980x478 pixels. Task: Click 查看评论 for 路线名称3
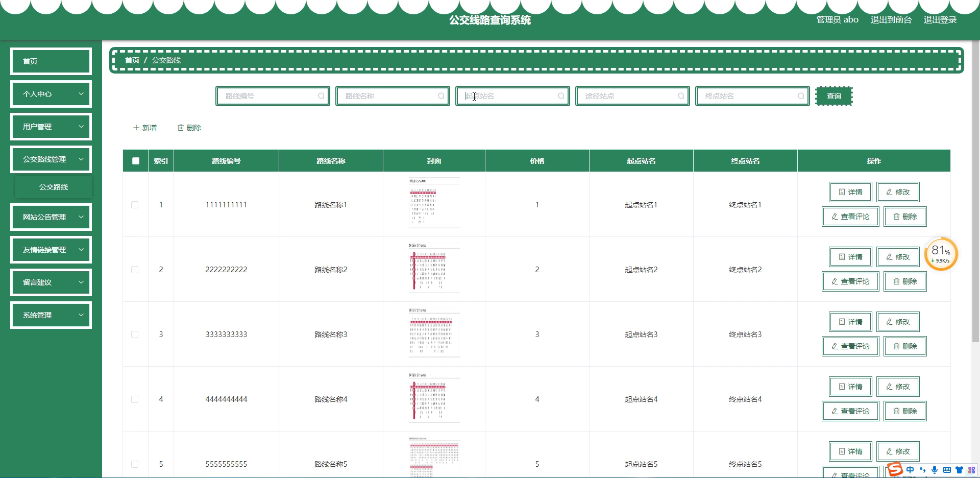pyautogui.click(x=850, y=346)
